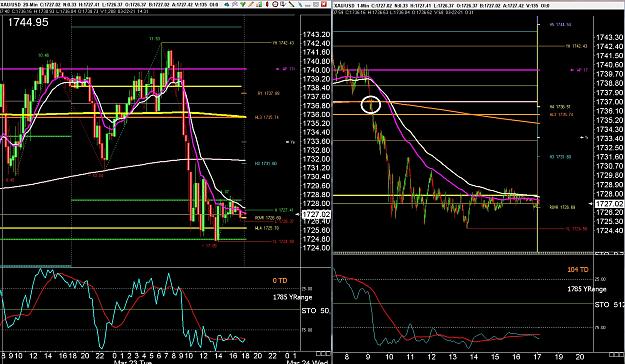Select the grey-blue pen tool icon

pos(300,5)
